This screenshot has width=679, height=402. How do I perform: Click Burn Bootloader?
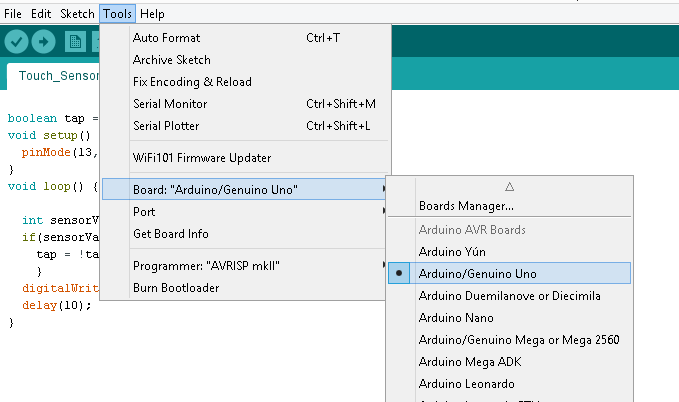[244, 288]
